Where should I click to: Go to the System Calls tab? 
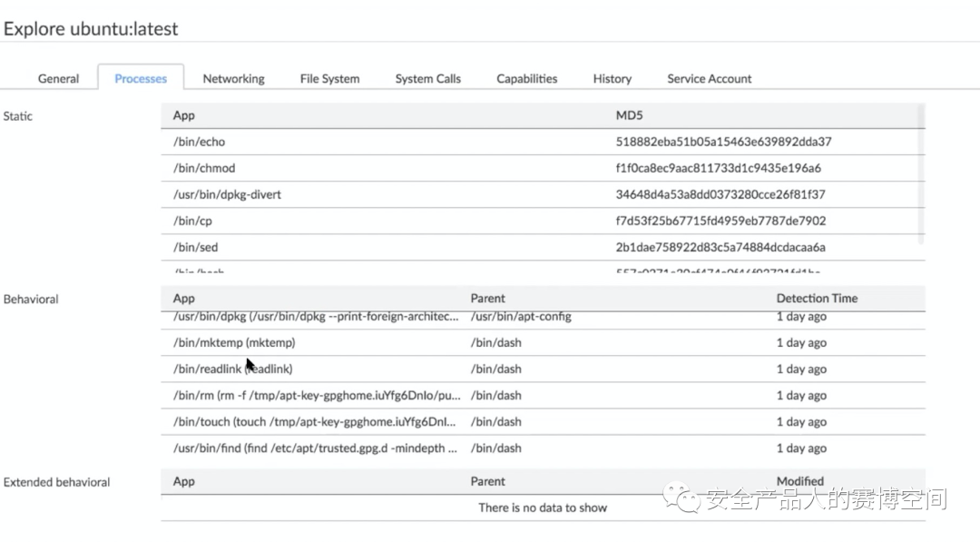(427, 79)
